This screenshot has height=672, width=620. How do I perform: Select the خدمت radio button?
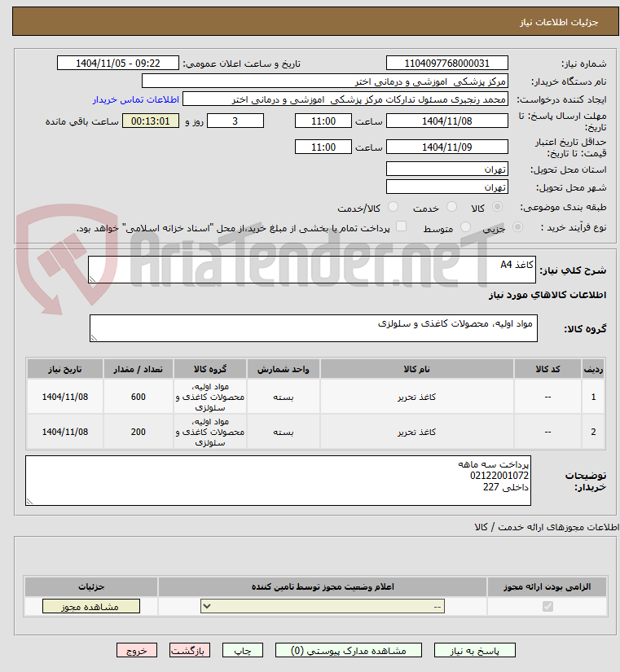tap(451, 207)
